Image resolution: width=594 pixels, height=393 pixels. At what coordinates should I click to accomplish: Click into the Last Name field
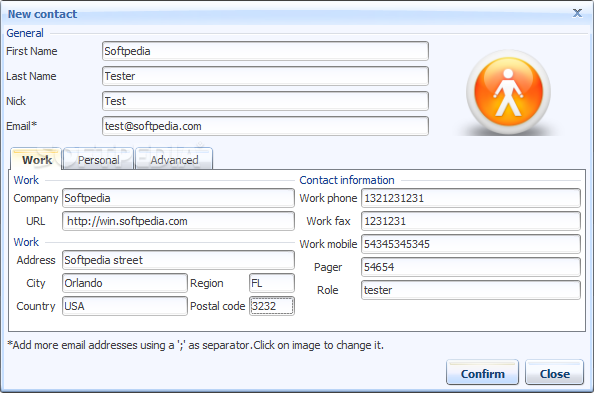[x=265, y=76]
